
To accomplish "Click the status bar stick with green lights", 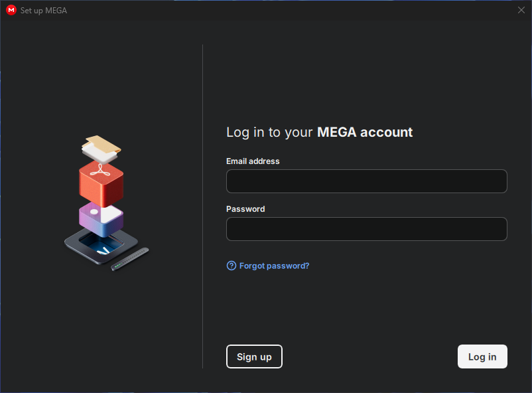I will 130,259.
